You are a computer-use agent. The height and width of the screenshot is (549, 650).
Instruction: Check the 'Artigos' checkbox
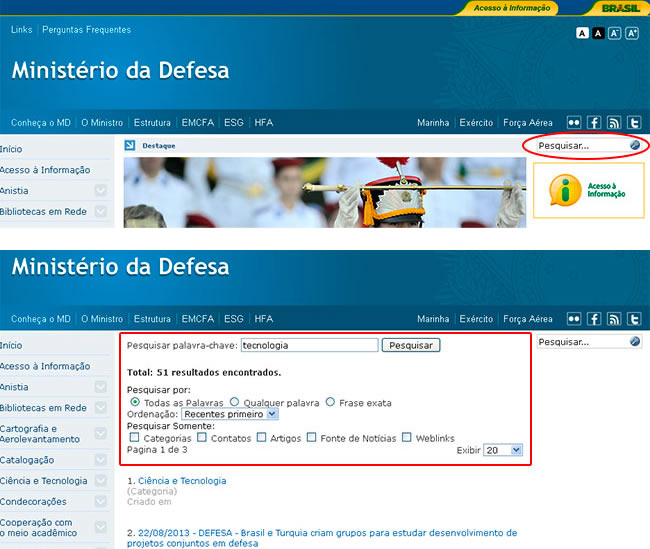click(x=262, y=437)
